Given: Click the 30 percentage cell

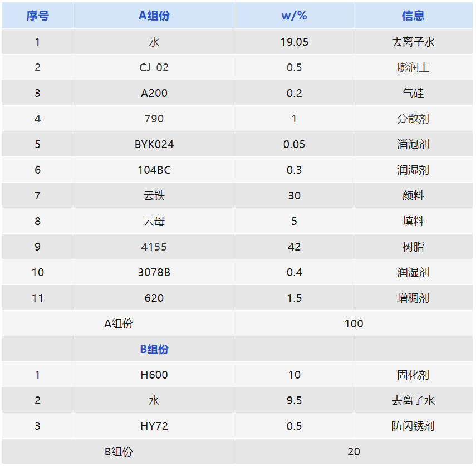Looking at the screenshot, I should click(294, 195).
